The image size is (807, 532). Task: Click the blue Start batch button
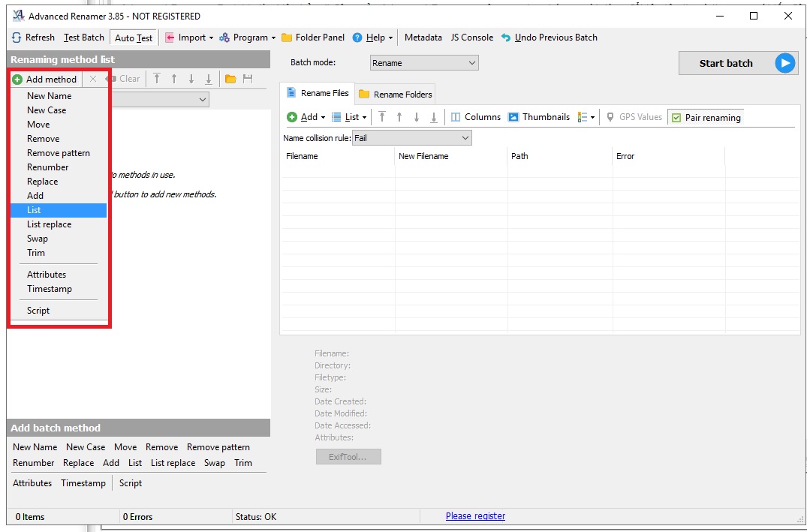coord(738,63)
